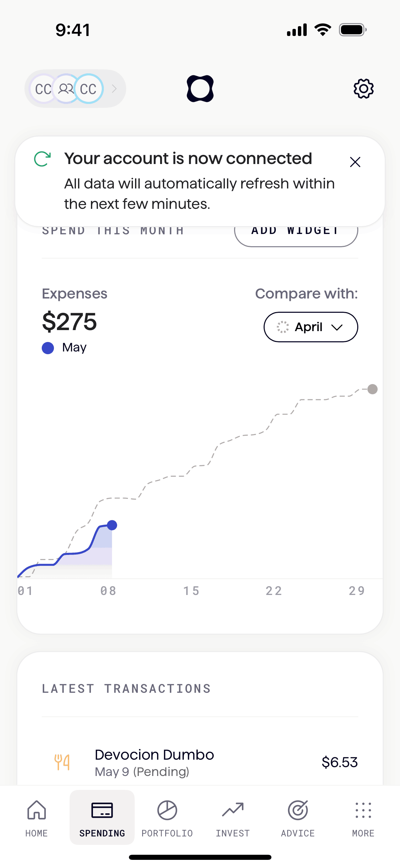Click the green refresh icon in notification

click(42, 159)
